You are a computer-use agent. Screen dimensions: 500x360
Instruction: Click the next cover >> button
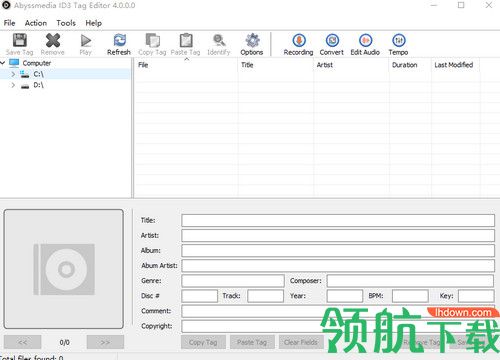(105, 342)
